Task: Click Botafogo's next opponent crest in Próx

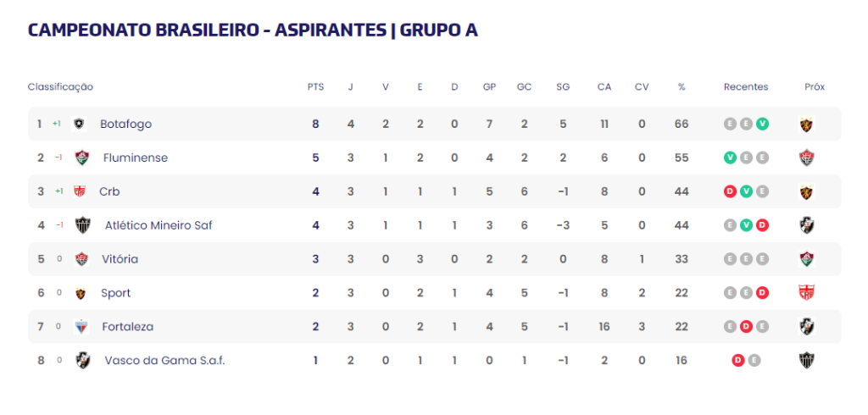Action: 807,124
